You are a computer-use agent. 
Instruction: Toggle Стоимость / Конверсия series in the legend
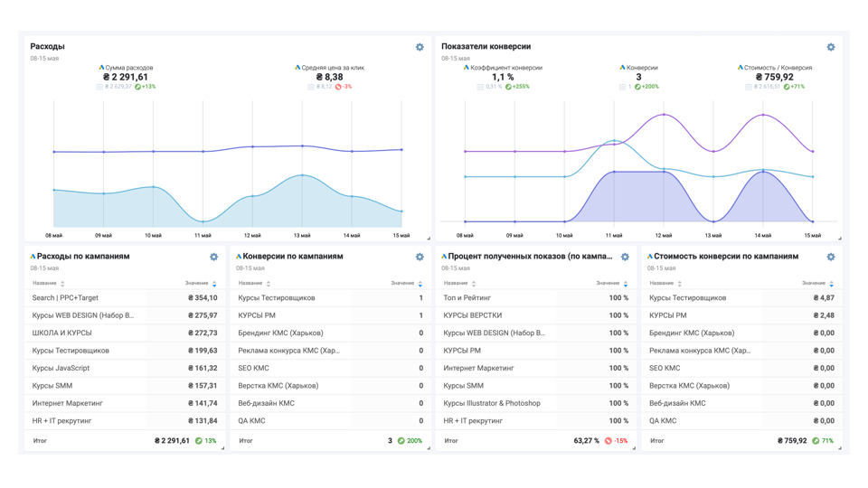point(778,68)
